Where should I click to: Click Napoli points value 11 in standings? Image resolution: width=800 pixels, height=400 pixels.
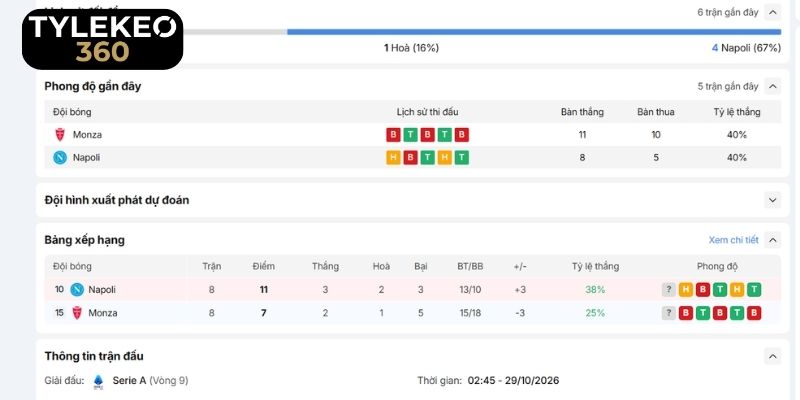click(x=263, y=290)
